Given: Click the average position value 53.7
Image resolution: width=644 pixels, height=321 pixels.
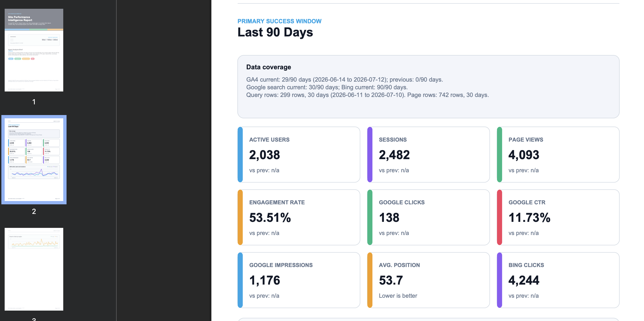Looking at the screenshot, I should (x=391, y=280).
